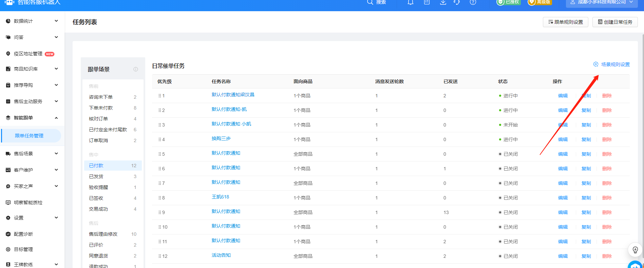Click the 客户维护 card icon

pos(8,170)
